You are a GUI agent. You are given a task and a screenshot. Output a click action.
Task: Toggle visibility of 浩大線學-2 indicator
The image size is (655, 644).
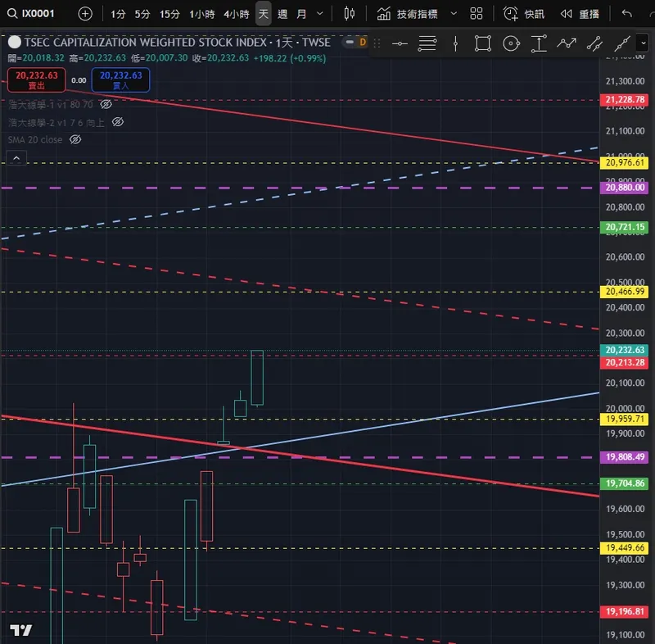(118, 122)
